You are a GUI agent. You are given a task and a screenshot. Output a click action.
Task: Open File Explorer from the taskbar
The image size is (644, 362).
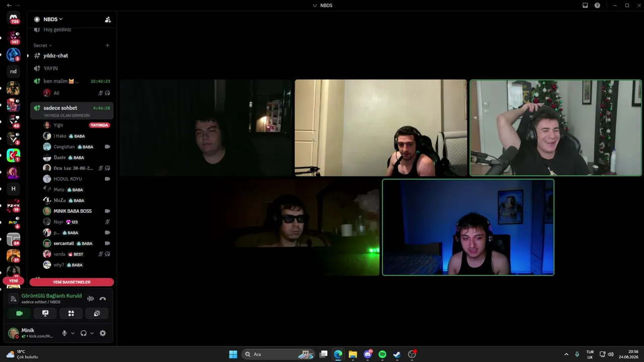click(353, 354)
